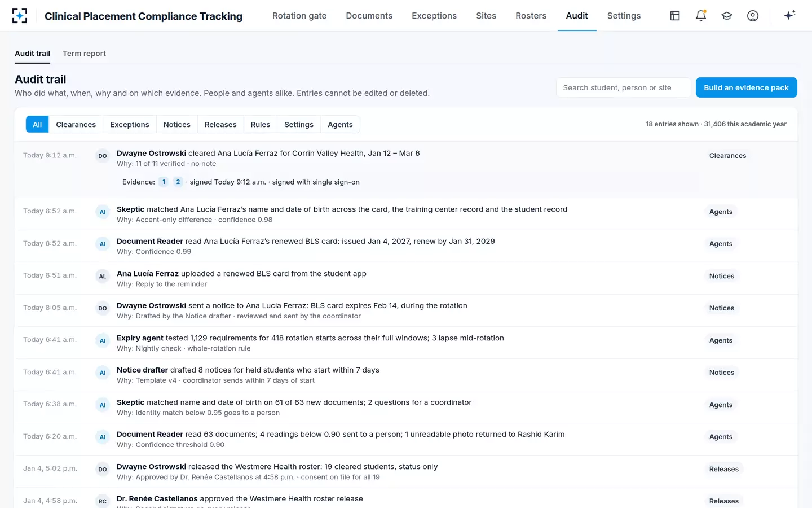Open the Sites section
This screenshot has width=812, height=508.
click(x=486, y=16)
